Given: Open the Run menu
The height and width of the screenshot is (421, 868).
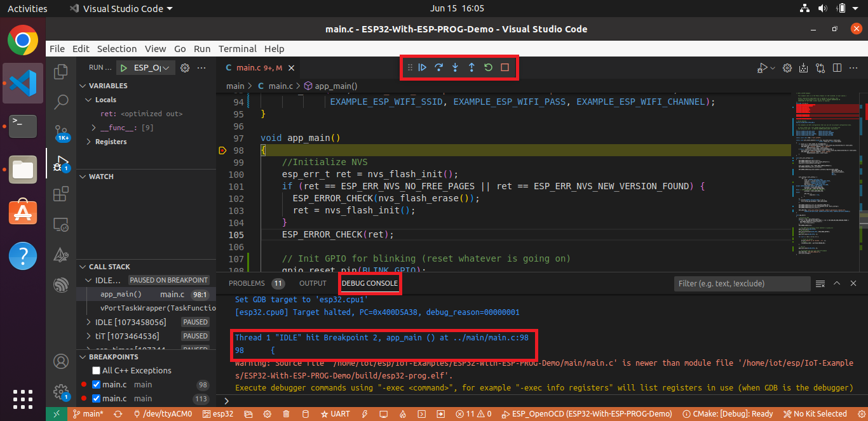Looking at the screenshot, I should [202, 49].
